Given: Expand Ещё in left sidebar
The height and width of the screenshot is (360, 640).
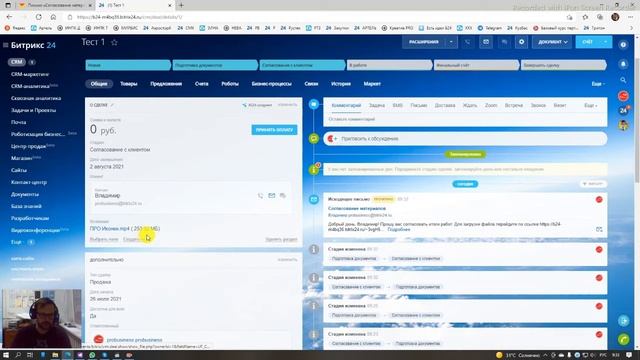Looking at the screenshot, I should pyautogui.click(x=16, y=242).
